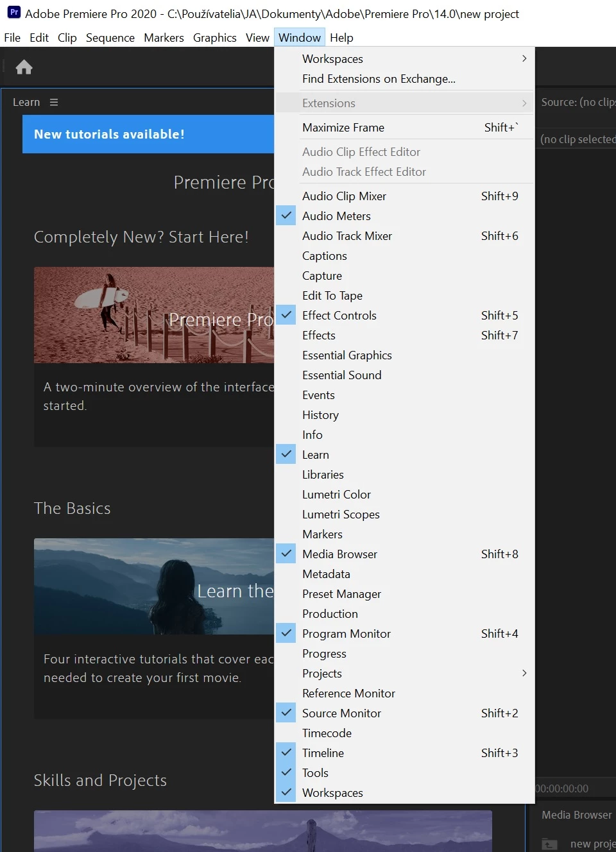The width and height of the screenshot is (616, 852).
Task: Open the File menu
Action: [x=12, y=38]
